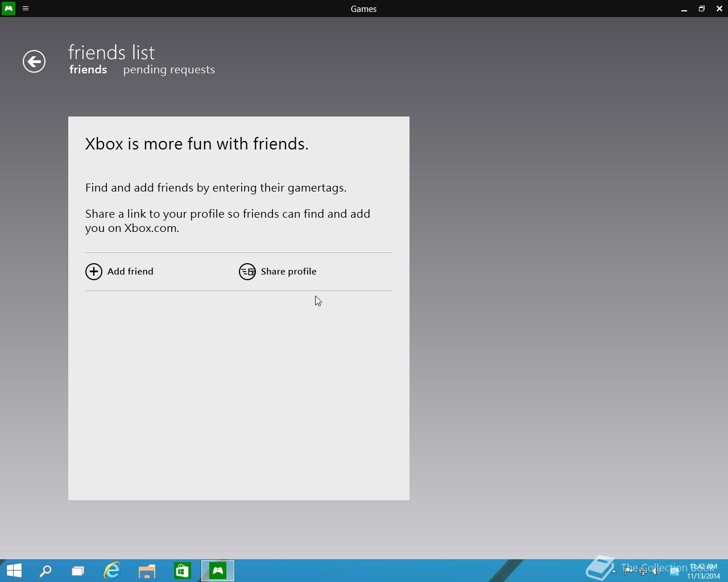The image size is (728, 582).
Task: Open network status tray icon
Action: click(x=643, y=571)
